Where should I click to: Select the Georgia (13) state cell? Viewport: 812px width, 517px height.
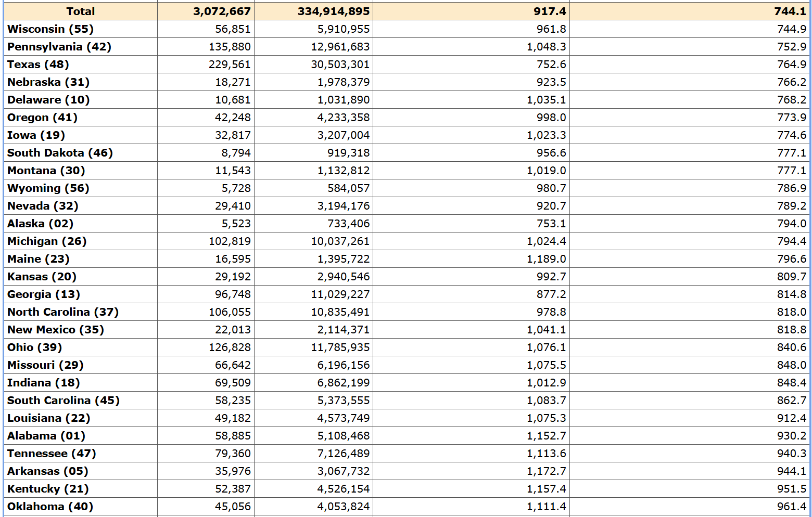(x=44, y=294)
